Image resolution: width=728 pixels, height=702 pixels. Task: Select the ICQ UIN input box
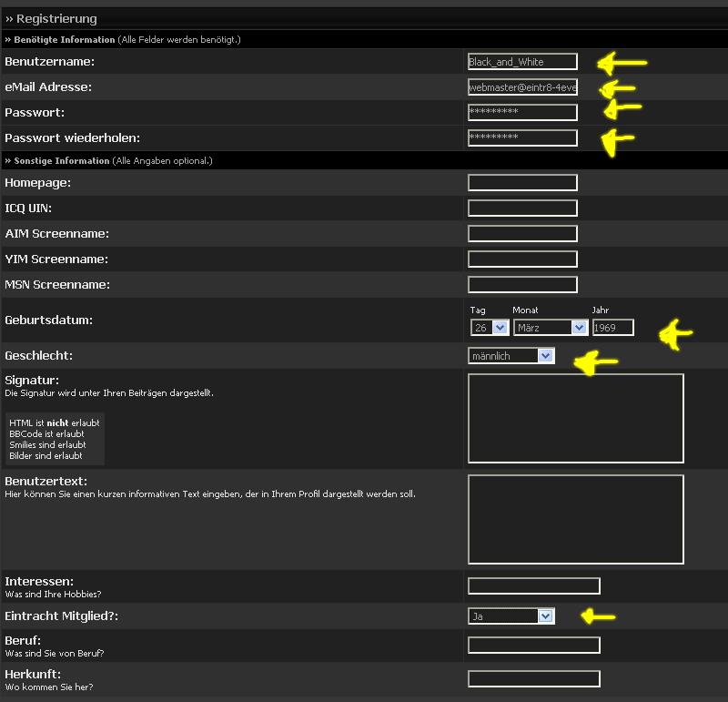point(522,209)
